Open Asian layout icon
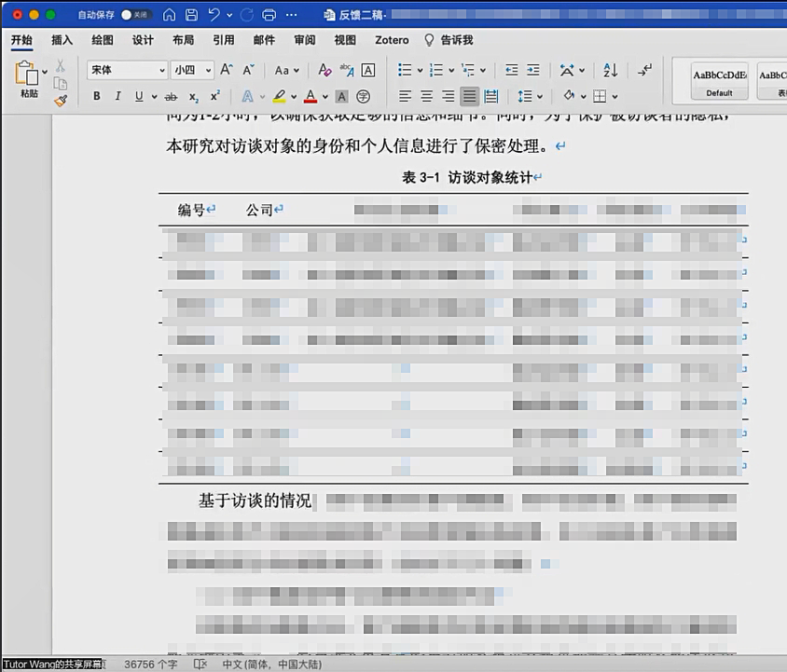The width and height of the screenshot is (787, 672). click(x=567, y=70)
